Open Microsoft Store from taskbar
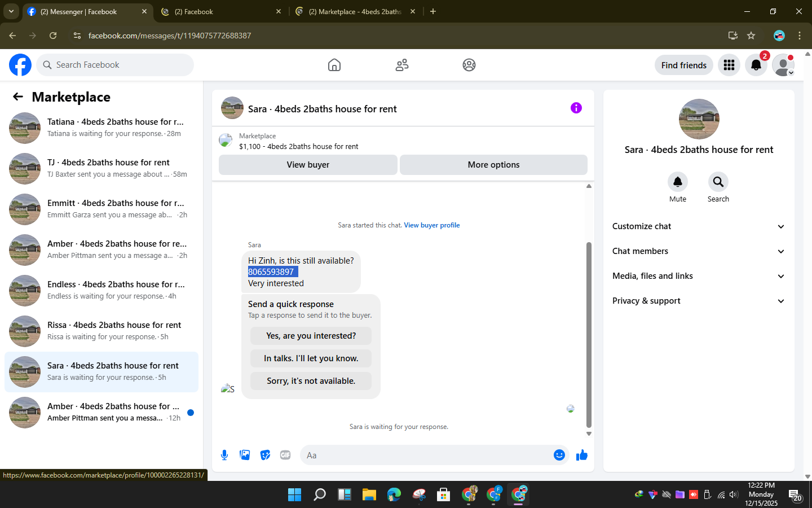Screen dimensions: 812x508 pyautogui.click(x=444, y=495)
